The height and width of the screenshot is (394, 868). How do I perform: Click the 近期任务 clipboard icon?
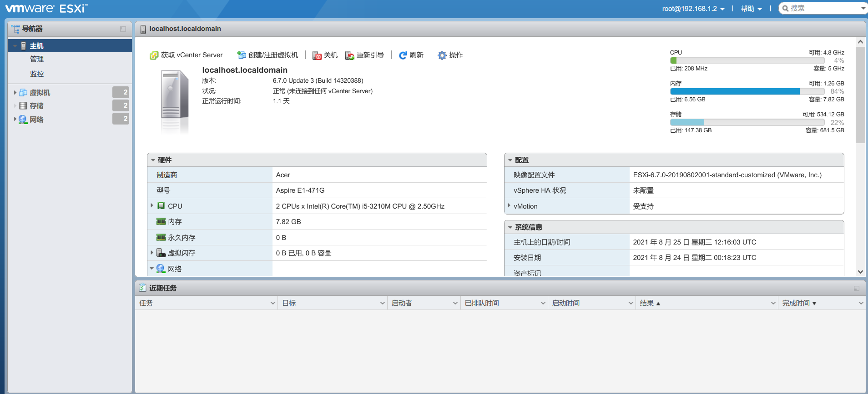click(x=143, y=288)
